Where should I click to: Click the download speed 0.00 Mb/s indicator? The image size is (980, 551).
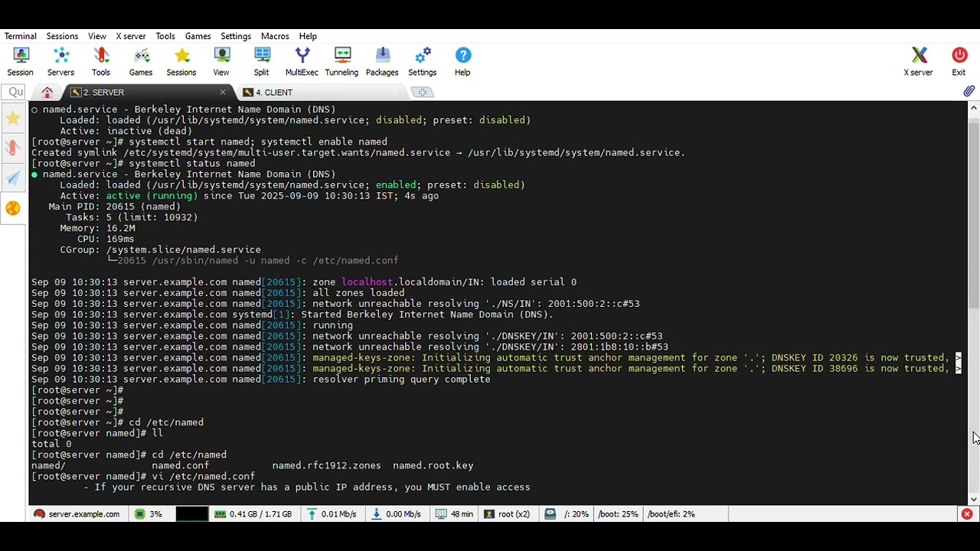(397, 514)
